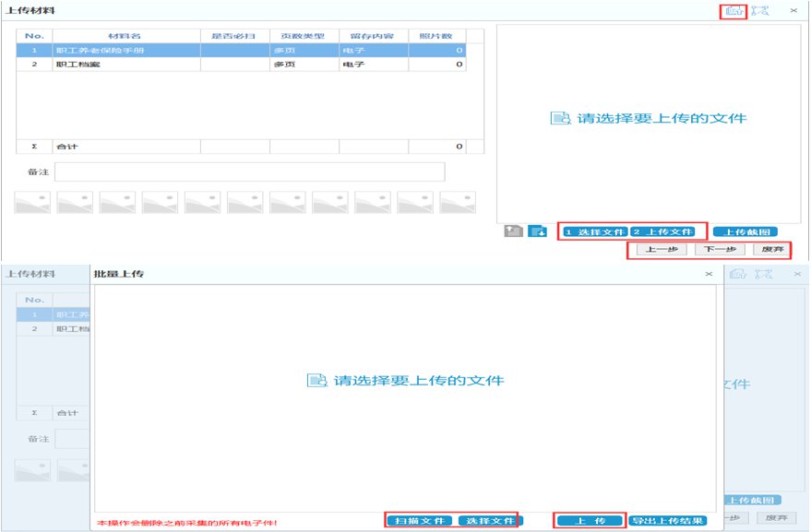Open batch upload icon in upper 上传材料 title bar
Image resolution: width=811 pixels, height=532 pixels.
coord(733,11)
